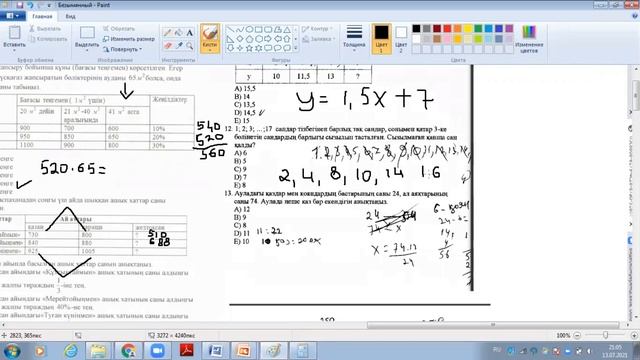Click Вырезать (Cut) button

[45, 29]
